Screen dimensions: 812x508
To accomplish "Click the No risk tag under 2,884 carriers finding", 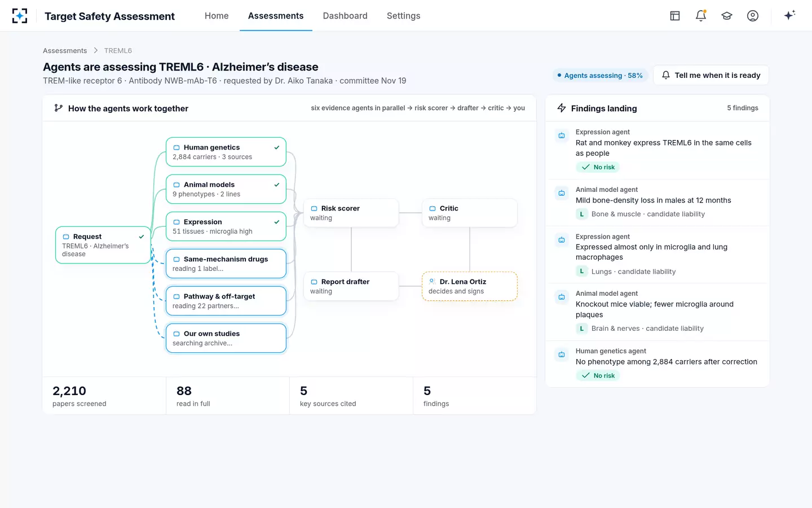I will point(598,375).
